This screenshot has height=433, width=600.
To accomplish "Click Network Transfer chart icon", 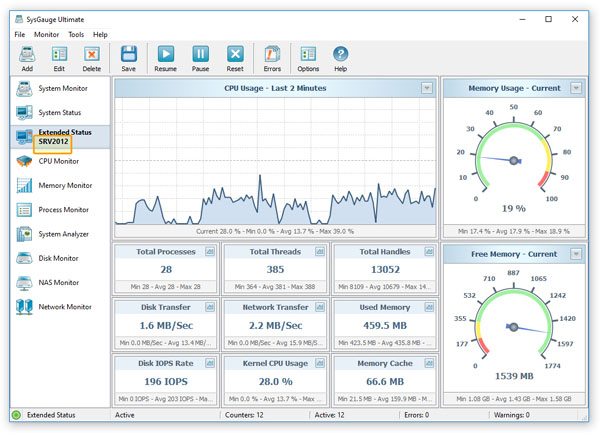I will 320,307.
